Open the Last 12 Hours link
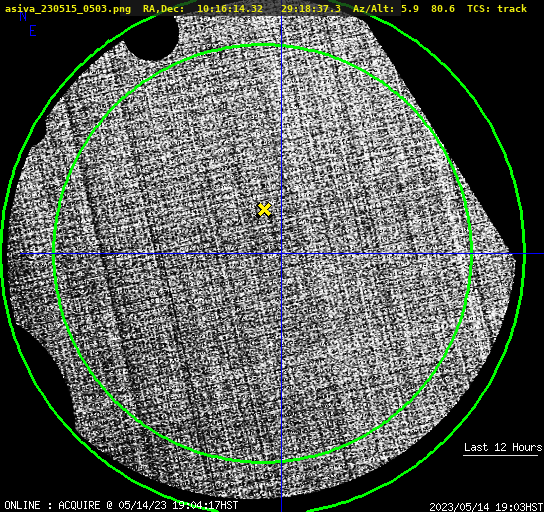544x512 pixels. pyautogui.click(x=503, y=447)
